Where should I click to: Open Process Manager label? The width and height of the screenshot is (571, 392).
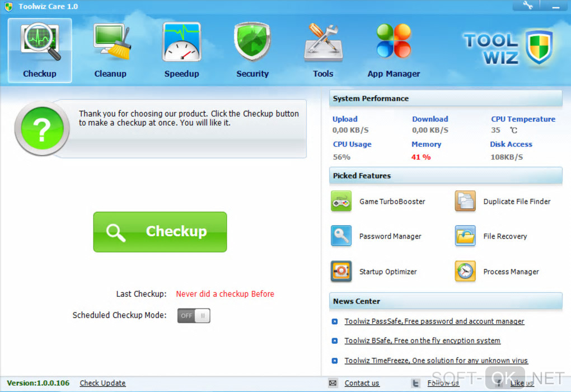511,272
